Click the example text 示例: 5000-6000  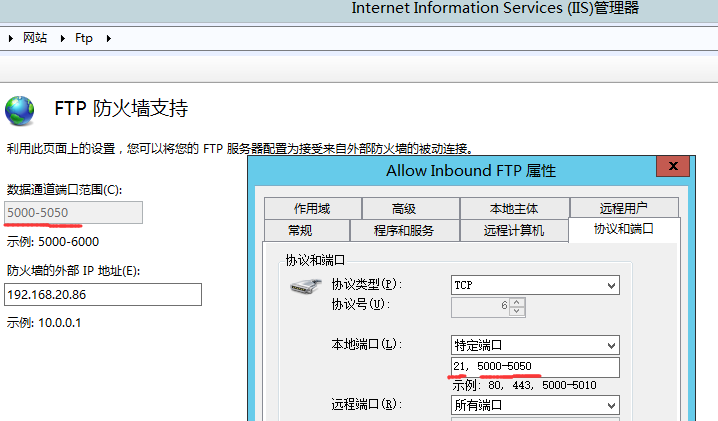[x=53, y=241]
